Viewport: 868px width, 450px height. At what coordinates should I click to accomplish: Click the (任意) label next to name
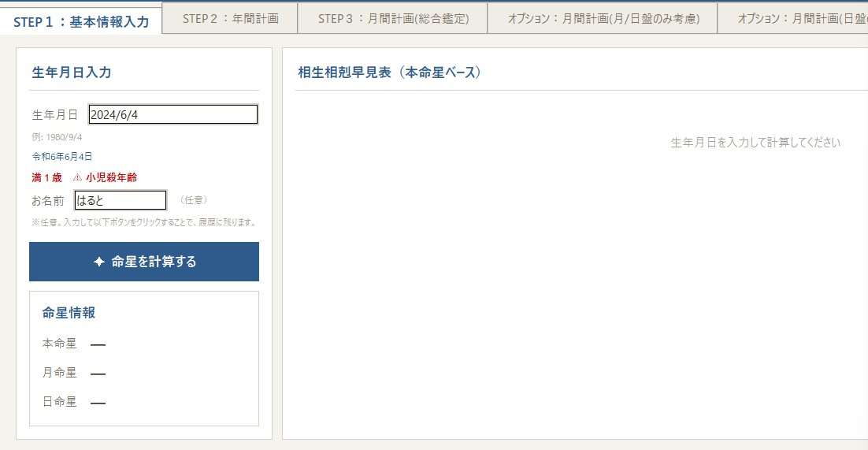point(194,200)
